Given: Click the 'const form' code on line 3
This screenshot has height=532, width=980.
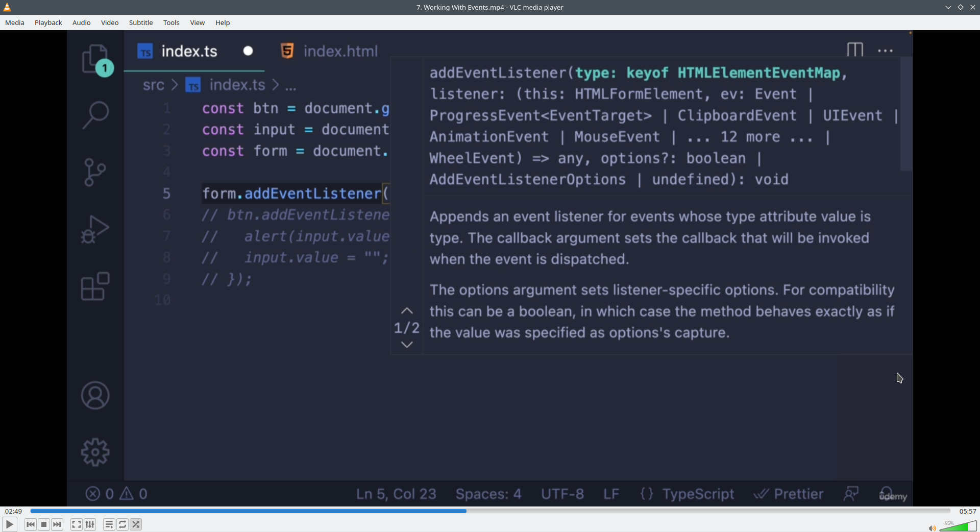Looking at the screenshot, I should click(x=244, y=151).
